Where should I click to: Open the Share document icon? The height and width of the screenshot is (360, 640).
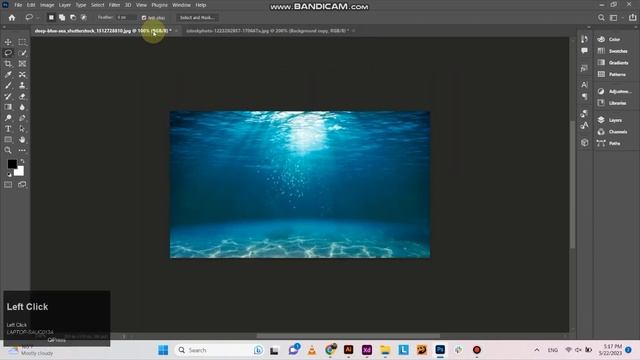pyautogui.click(x=632, y=18)
